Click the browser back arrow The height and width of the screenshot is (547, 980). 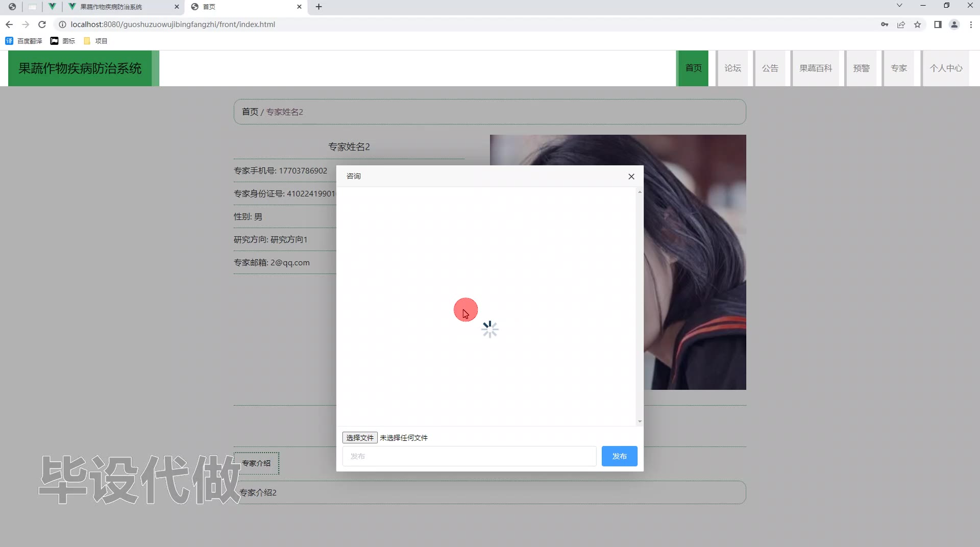pos(9,24)
